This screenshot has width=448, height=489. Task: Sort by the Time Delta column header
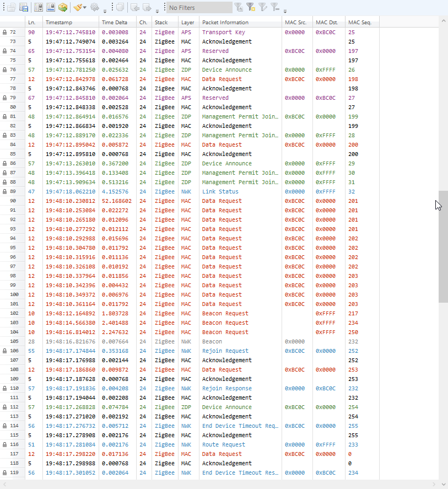[117, 23]
